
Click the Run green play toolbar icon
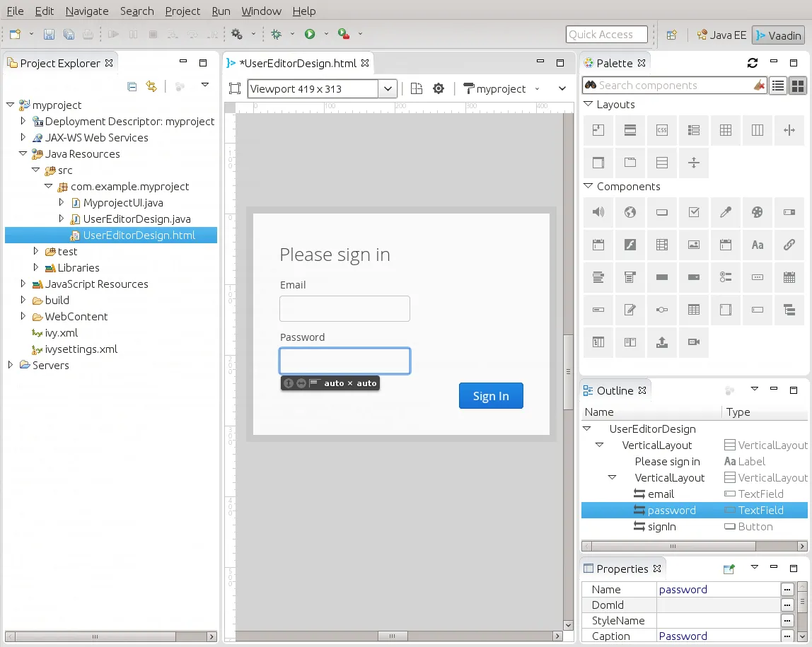310,34
